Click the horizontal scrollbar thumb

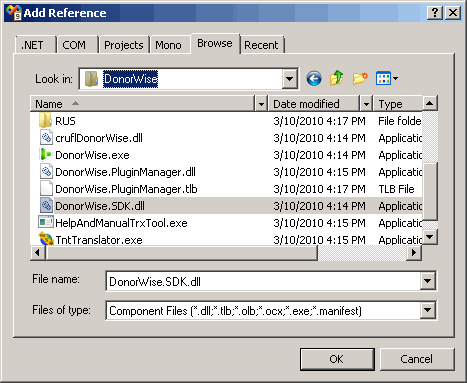click(182, 253)
